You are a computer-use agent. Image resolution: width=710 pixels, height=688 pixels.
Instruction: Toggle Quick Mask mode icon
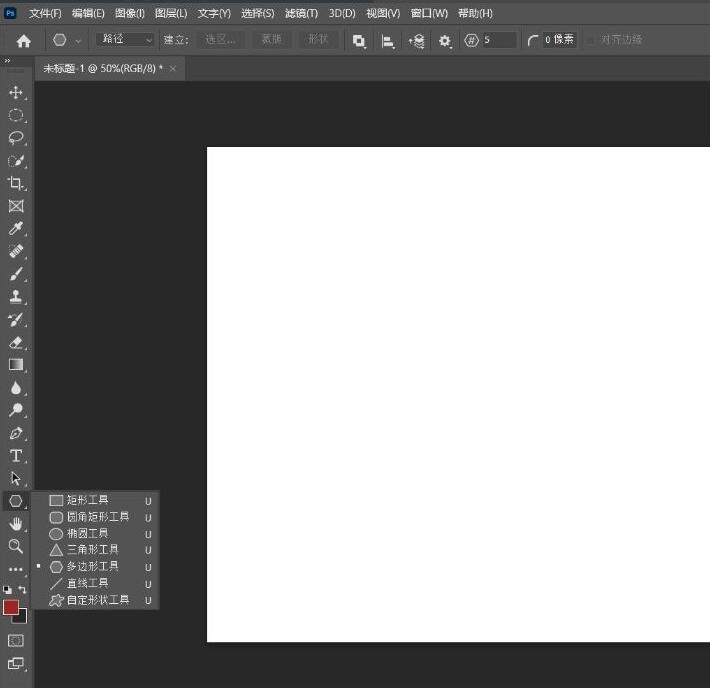[x=16, y=640]
